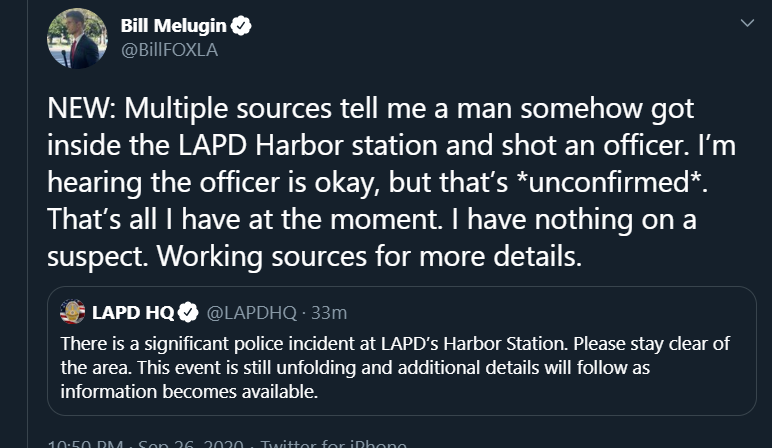Click the LAPD HQ avatar badge

72,312
